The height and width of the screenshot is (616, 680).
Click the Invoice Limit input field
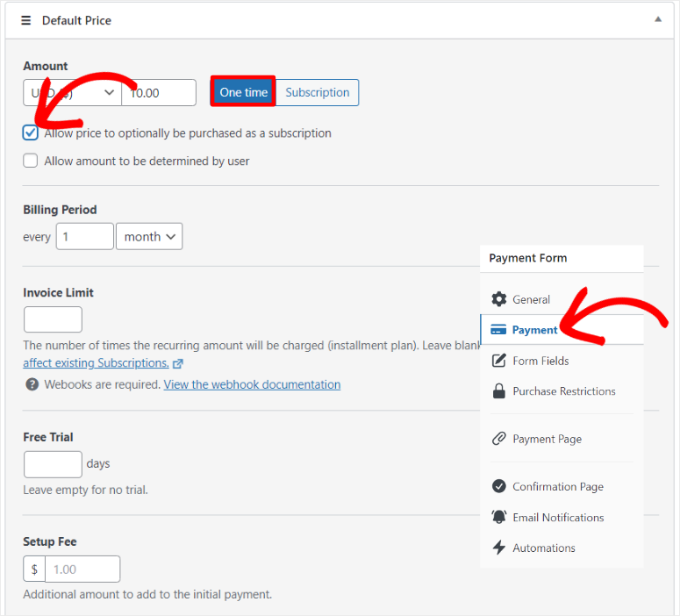pos(53,319)
